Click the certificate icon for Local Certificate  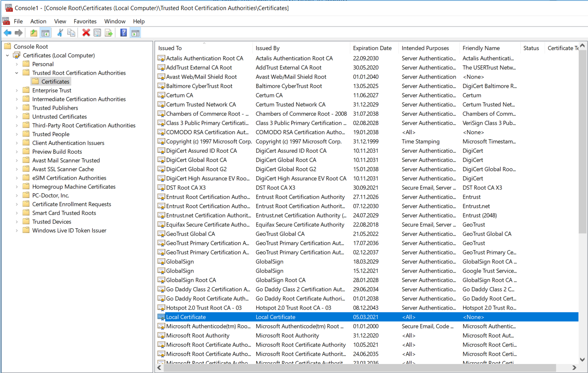(x=161, y=317)
